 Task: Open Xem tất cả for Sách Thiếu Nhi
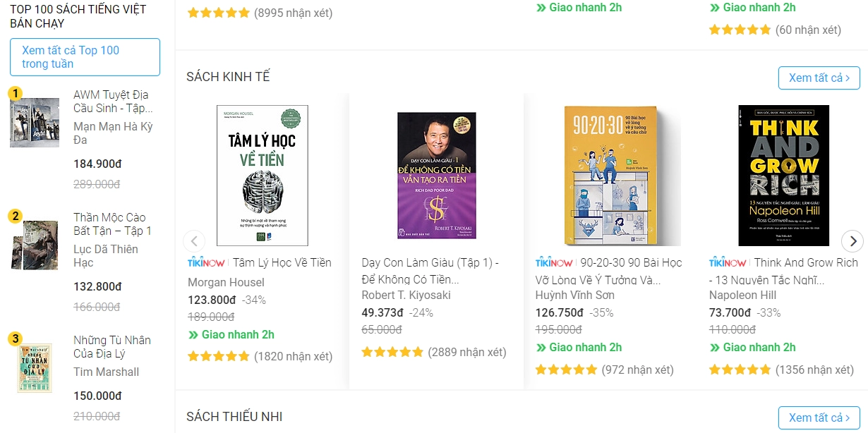(x=819, y=417)
